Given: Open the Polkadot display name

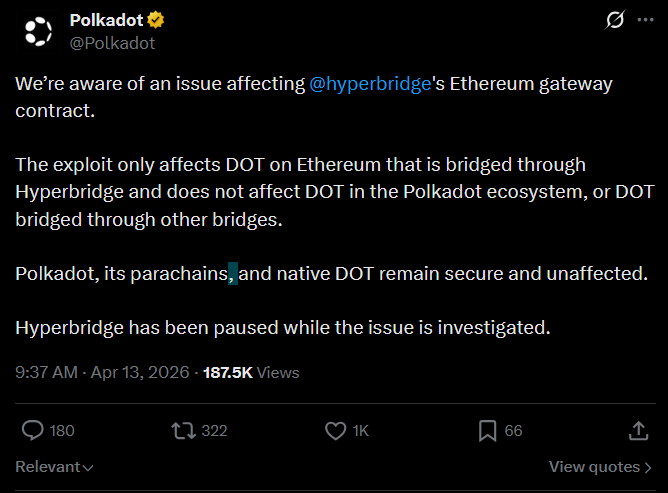Looking at the screenshot, I should [x=106, y=20].
